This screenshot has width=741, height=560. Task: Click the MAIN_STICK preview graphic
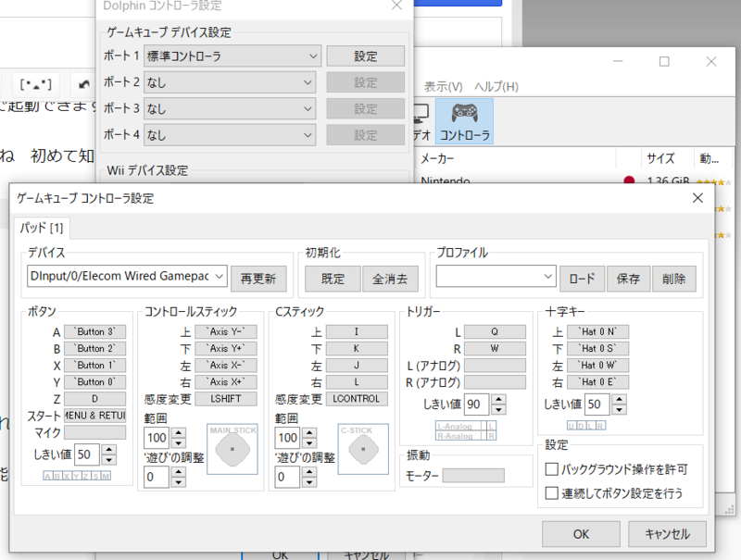coord(232,449)
